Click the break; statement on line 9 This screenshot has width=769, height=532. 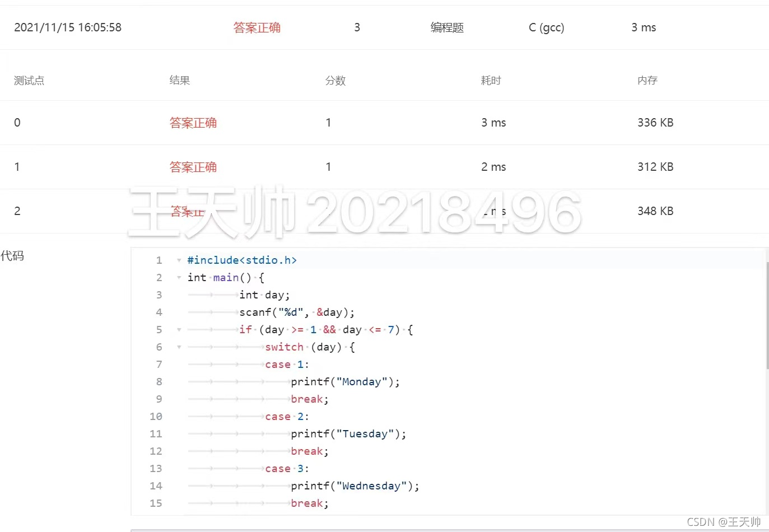[x=310, y=399]
